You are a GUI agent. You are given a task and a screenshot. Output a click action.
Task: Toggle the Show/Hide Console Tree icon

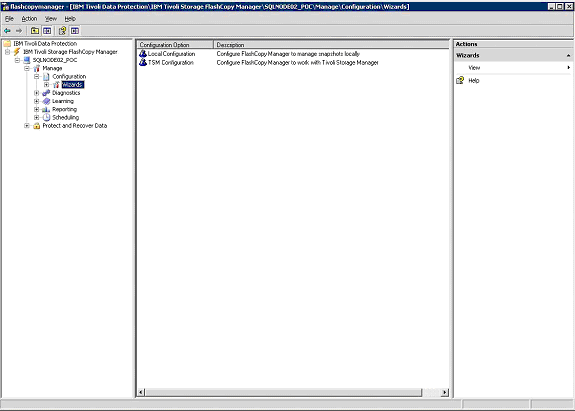click(47, 31)
